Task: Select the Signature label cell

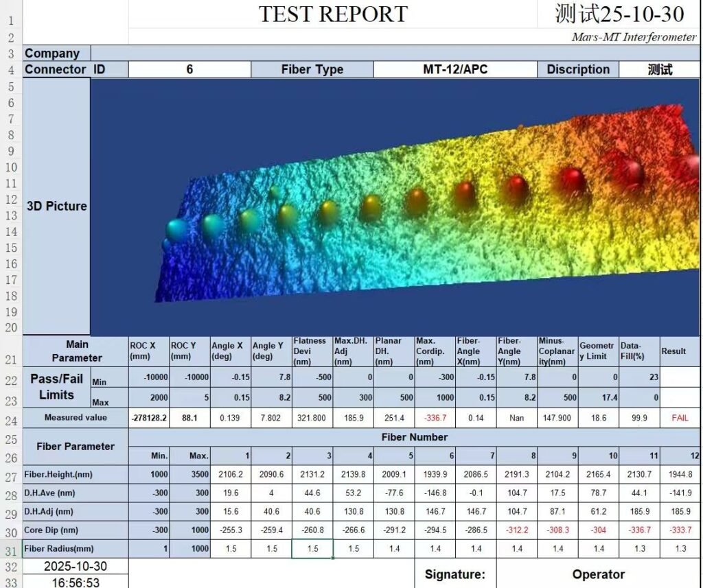Action: tap(454, 574)
